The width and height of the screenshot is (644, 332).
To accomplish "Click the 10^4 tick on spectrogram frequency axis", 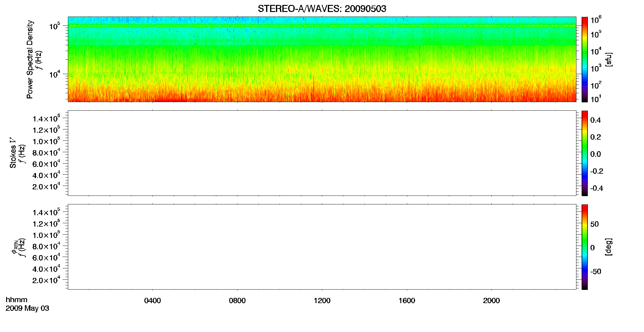I will tap(54, 74).
